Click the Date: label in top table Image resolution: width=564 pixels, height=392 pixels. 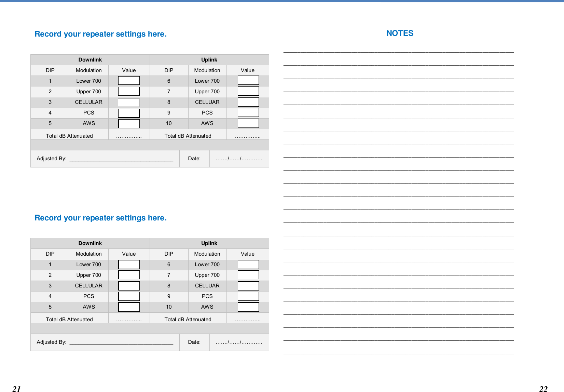pos(194,159)
